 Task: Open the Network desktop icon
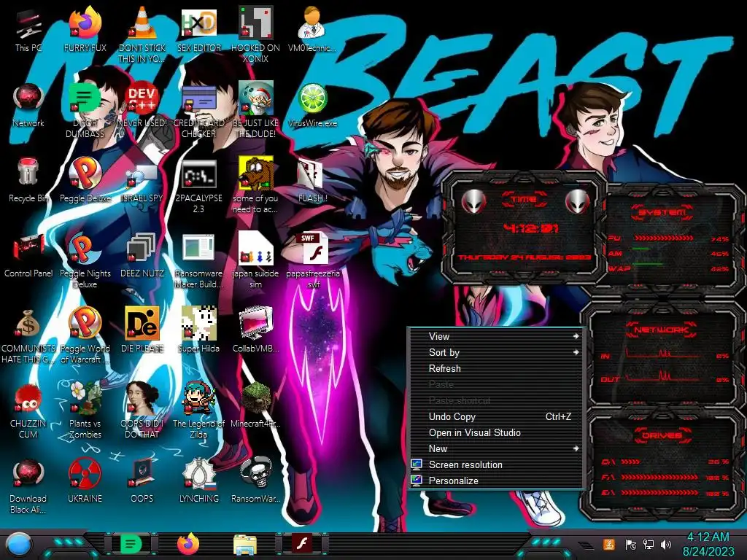click(28, 105)
